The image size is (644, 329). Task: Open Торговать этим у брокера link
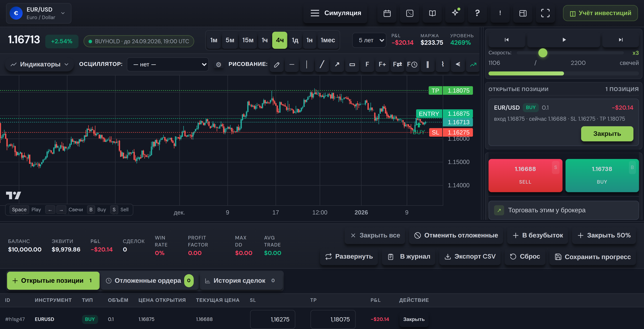pyautogui.click(x=563, y=210)
